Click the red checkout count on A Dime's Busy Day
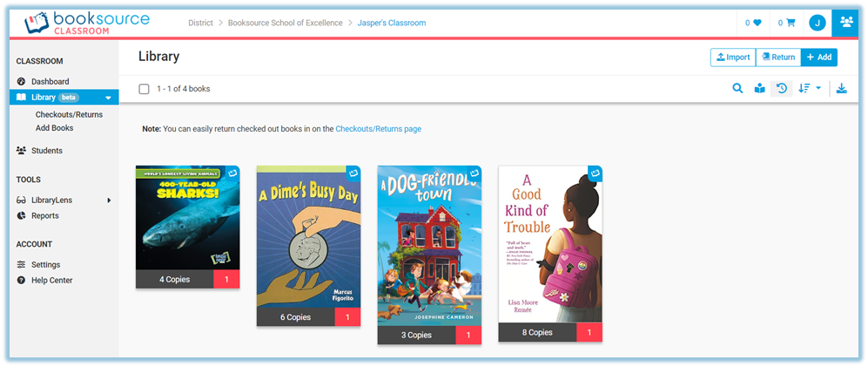 347,317
